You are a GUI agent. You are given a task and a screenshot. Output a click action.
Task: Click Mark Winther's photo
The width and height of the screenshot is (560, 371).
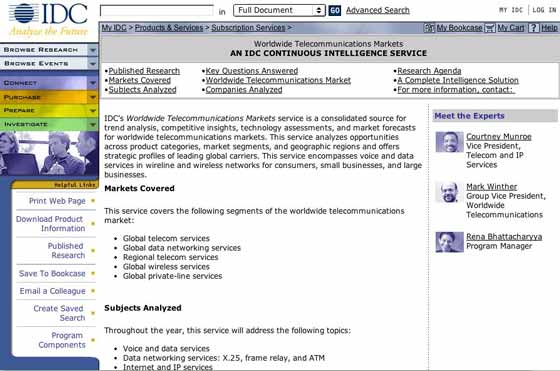point(449,192)
